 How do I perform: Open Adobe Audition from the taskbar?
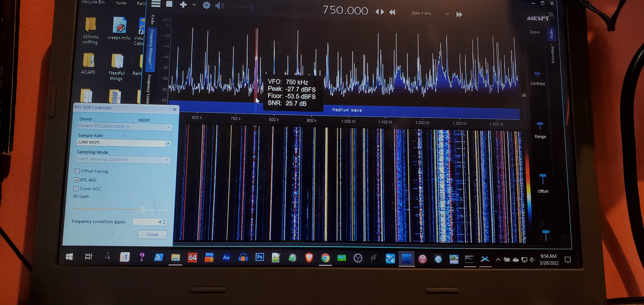tap(226, 258)
